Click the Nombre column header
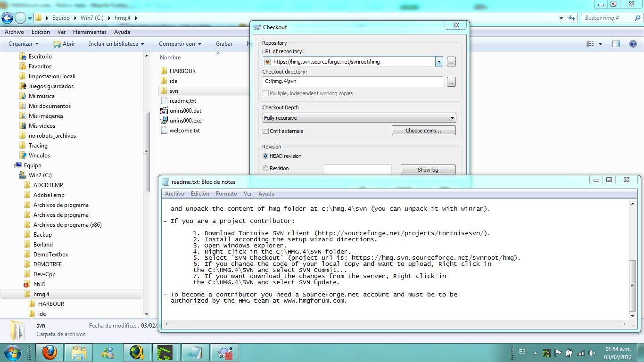The height and width of the screenshot is (362, 644). pyautogui.click(x=170, y=58)
